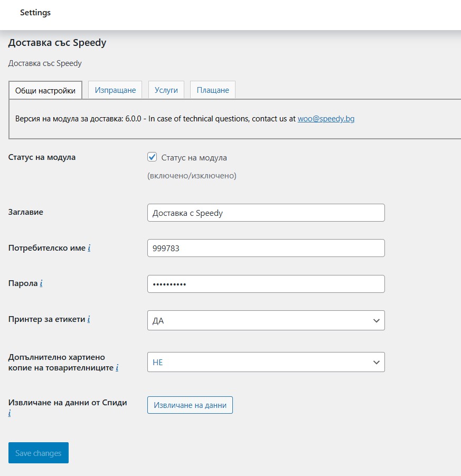Open the woo@speedy.bg email link
Image resolution: width=461 pixels, height=476 pixels.
pyautogui.click(x=326, y=119)
